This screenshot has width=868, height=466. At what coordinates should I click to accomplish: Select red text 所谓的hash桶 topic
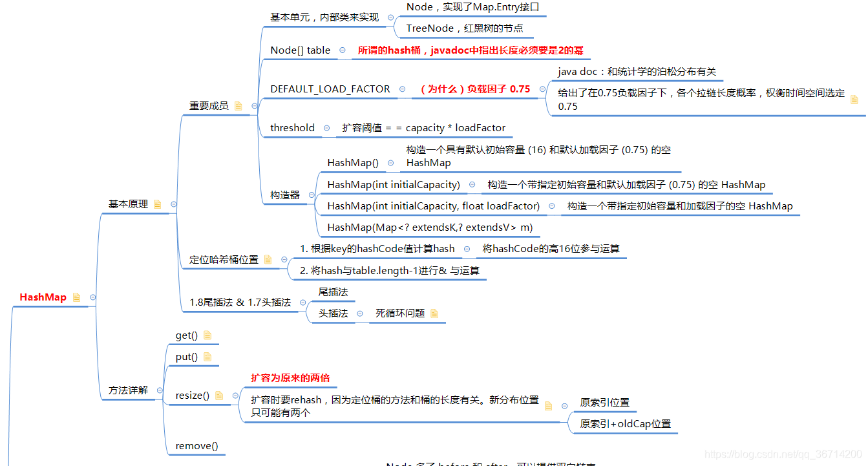tap(471, 50)
